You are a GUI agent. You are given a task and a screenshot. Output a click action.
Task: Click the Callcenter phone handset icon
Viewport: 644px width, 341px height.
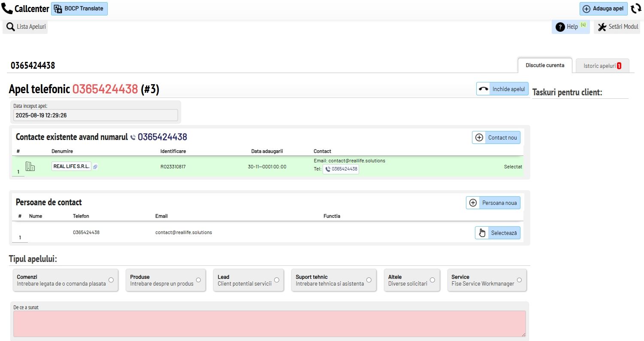[7, 9]
